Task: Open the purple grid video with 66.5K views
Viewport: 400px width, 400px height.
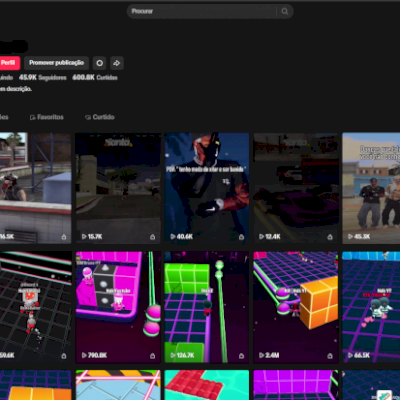Action: pyautogui.click(x=371, y=307)
